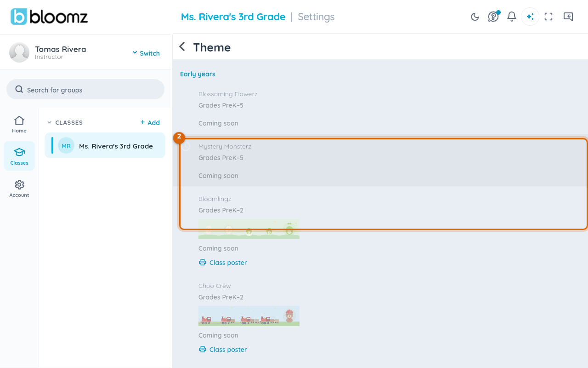Toggle dark mode with the moon icon
The width and height of the screenshot is (588, 368).
[x=475, y=17]
